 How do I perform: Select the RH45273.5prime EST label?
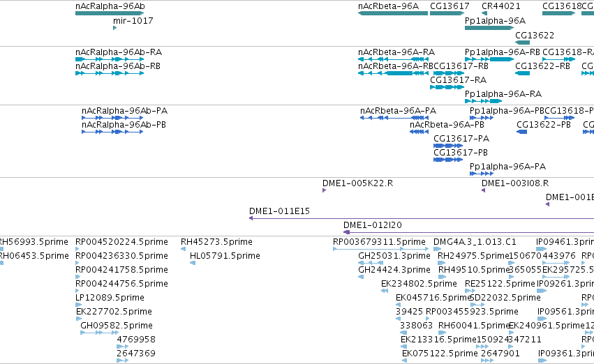(216, 242)
